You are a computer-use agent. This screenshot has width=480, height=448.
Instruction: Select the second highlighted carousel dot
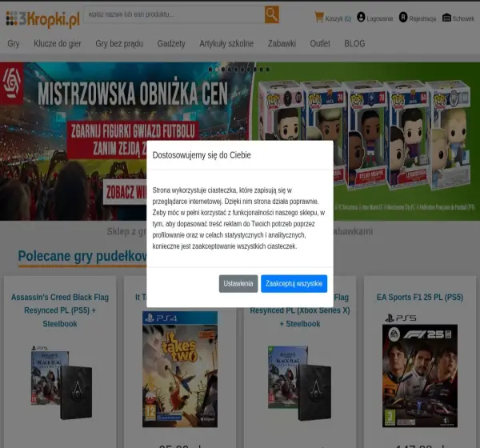[x=217, y=70]
